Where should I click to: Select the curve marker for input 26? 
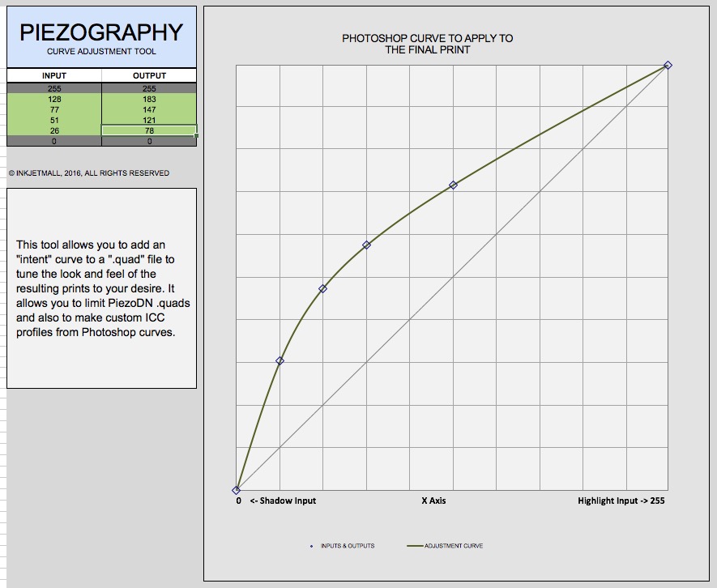point(280,360)
